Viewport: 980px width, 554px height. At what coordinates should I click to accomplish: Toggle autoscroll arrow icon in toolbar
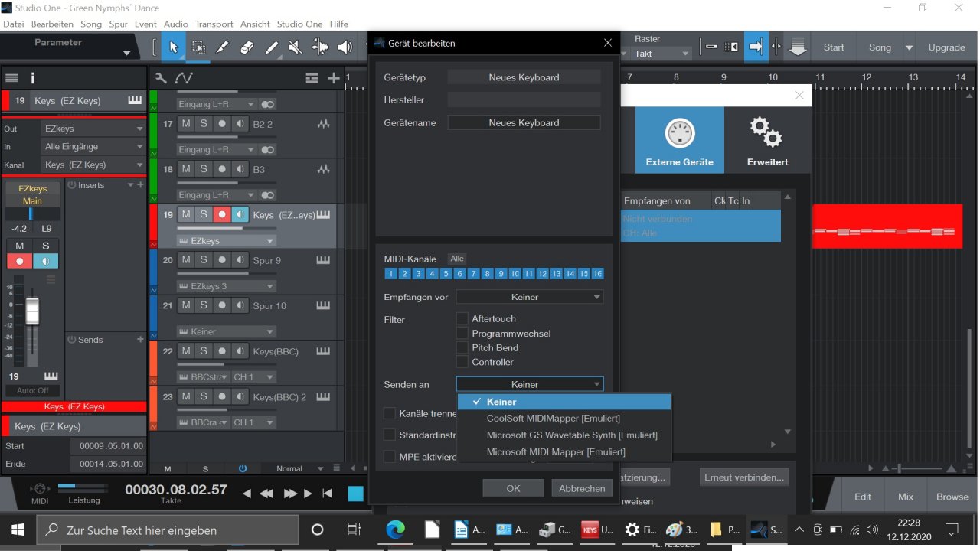(756, 47)
